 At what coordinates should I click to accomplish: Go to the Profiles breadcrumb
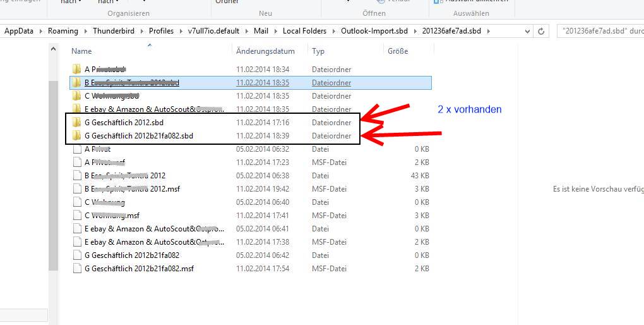(162, 31)
